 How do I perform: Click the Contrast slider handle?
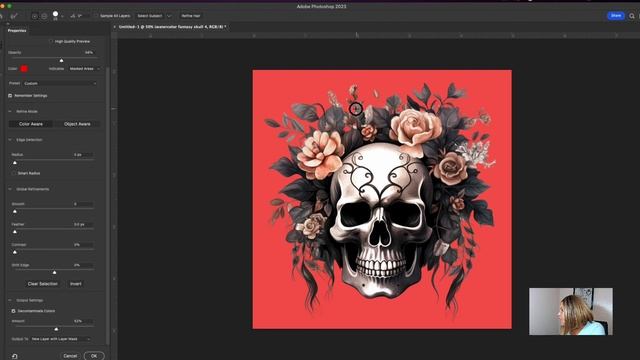[15, 252]
